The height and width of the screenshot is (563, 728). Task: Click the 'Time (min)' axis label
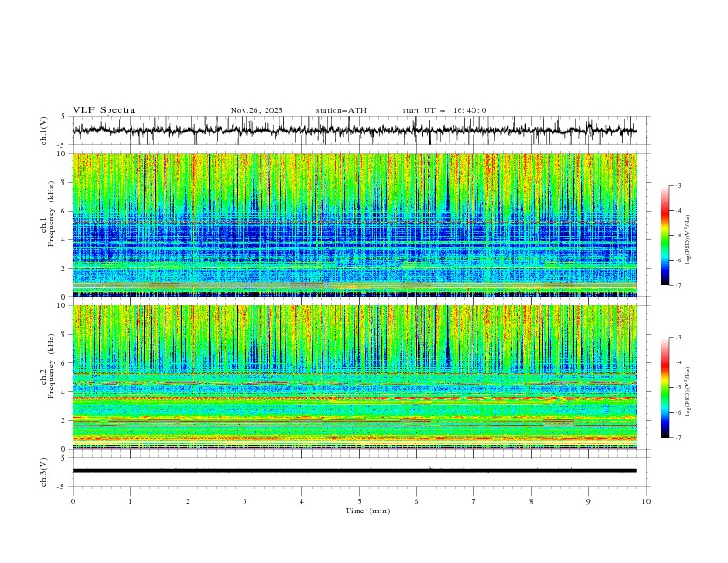[368, 511]
